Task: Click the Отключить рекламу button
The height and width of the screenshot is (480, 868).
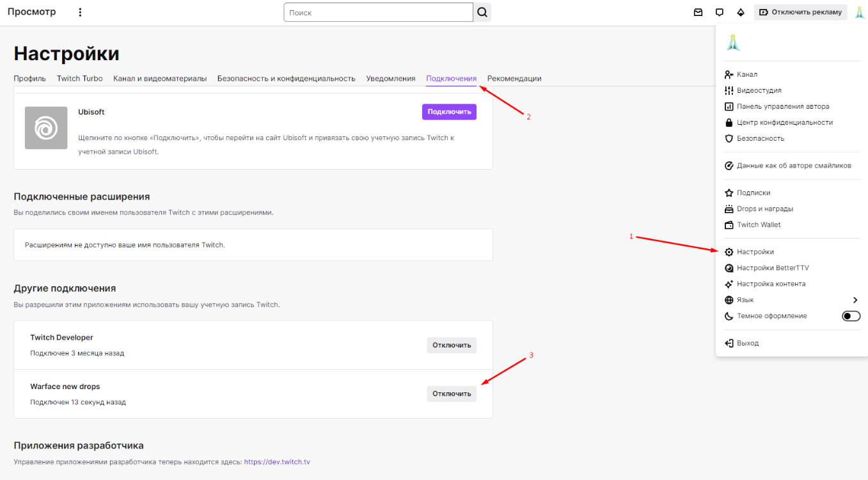Action: 800,12
